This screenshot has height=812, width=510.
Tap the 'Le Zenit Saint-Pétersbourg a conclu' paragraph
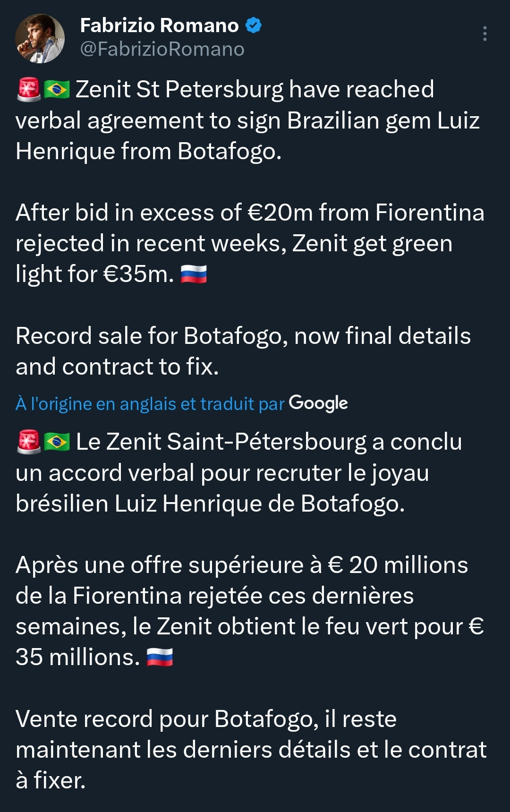point(238,472)
